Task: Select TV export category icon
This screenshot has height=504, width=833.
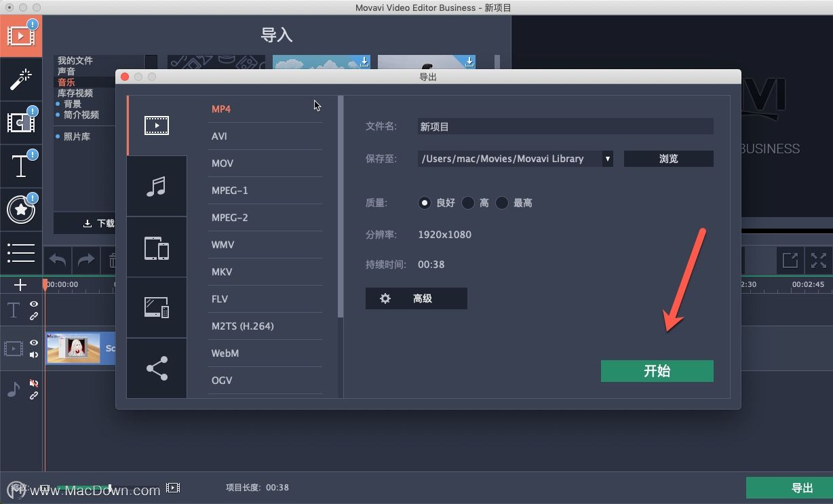Action: click(157, 308)
